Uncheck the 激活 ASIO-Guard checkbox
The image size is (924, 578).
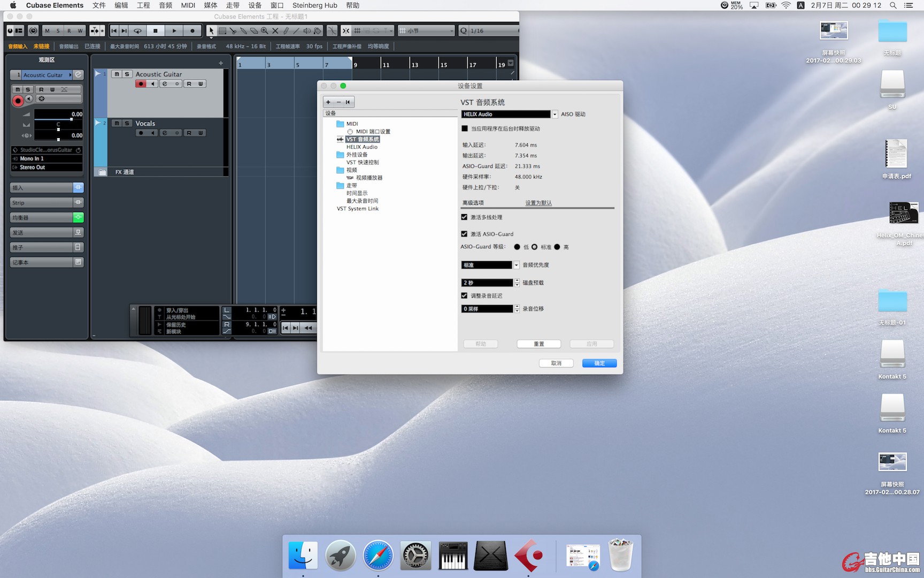coord(464,234)
